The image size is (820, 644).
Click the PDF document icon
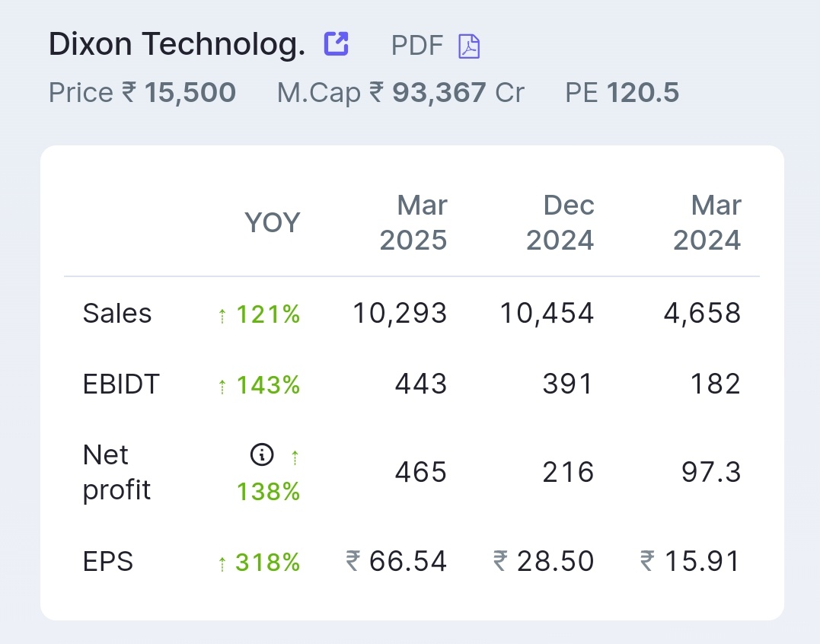(469, 46)
